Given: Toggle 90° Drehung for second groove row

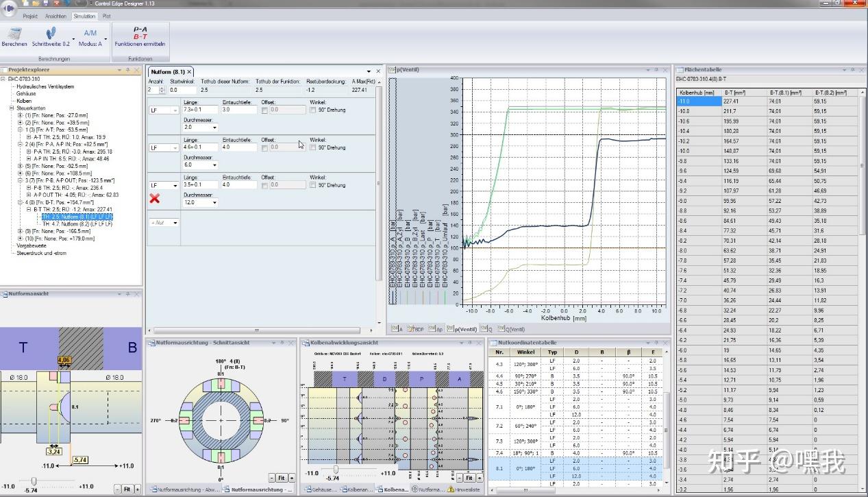Looking at the screenshot, I should [312, 147].
